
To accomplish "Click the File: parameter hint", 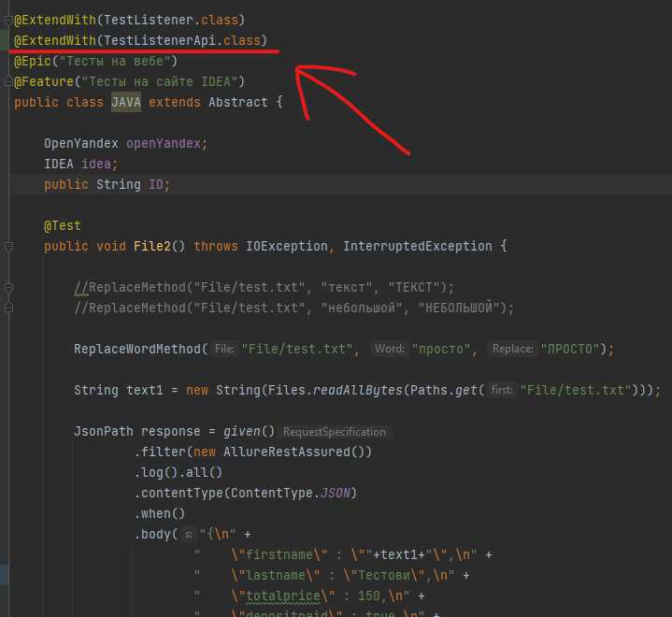I will pos(224,349).
